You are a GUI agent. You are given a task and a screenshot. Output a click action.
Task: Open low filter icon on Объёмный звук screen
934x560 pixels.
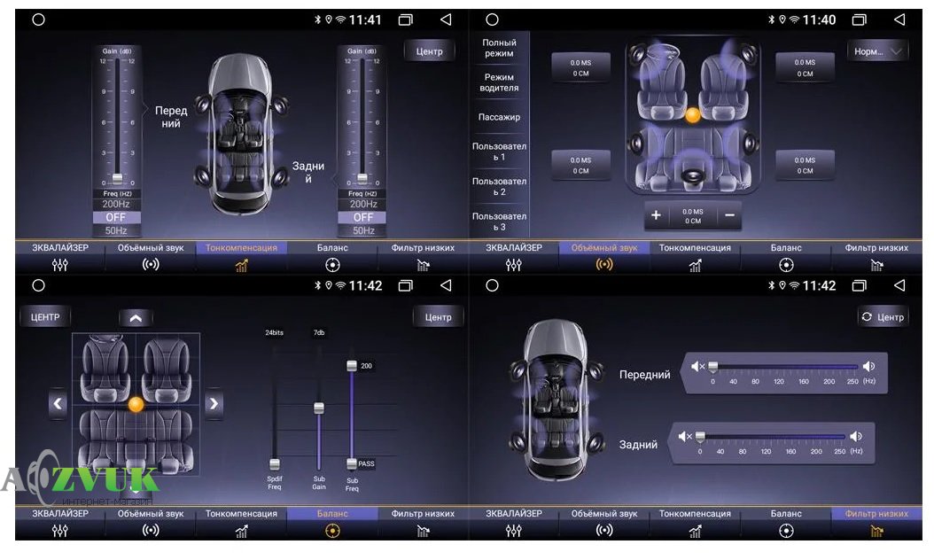[876, 265]
